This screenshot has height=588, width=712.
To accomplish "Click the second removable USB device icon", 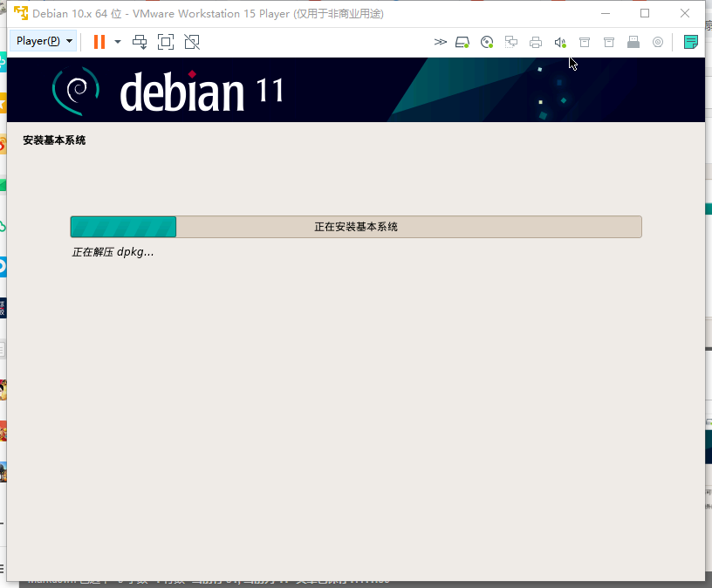I will tap(609, 42).
